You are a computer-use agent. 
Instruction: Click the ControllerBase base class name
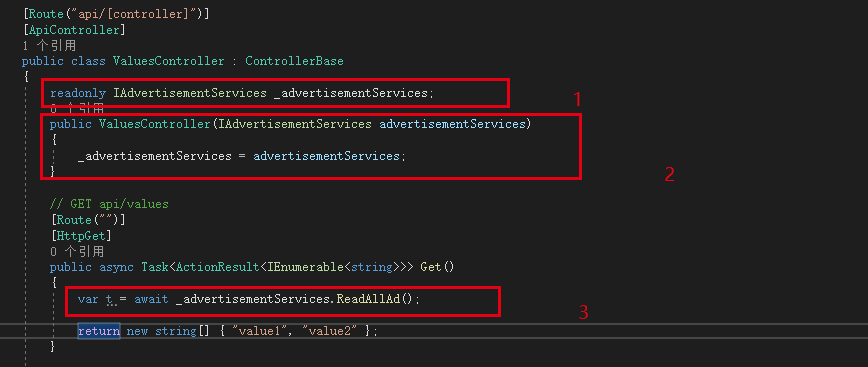click(x=294, y=61)
